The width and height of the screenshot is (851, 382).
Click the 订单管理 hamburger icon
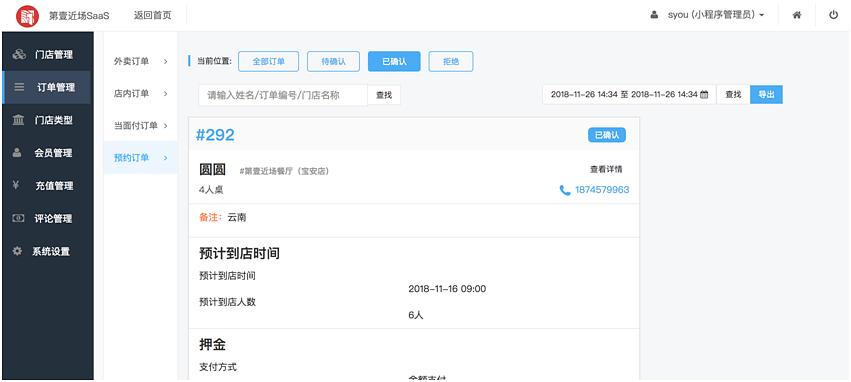click(19, 87)
